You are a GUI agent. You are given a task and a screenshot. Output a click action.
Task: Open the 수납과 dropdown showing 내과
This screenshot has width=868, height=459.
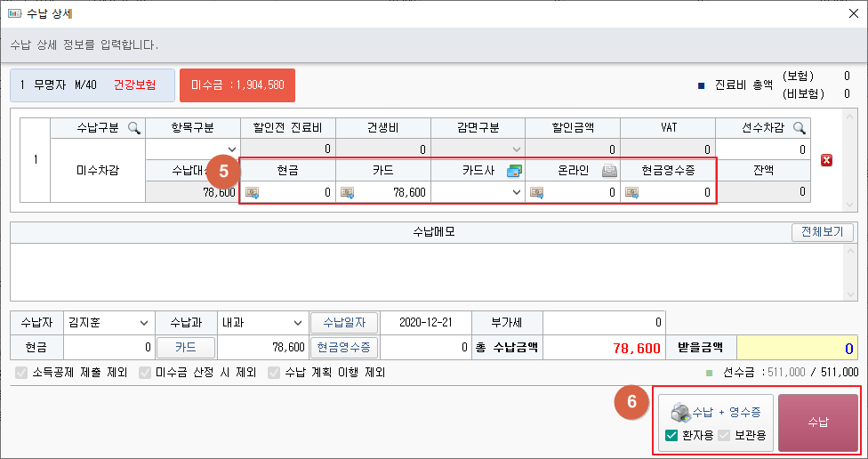(261, 322)
